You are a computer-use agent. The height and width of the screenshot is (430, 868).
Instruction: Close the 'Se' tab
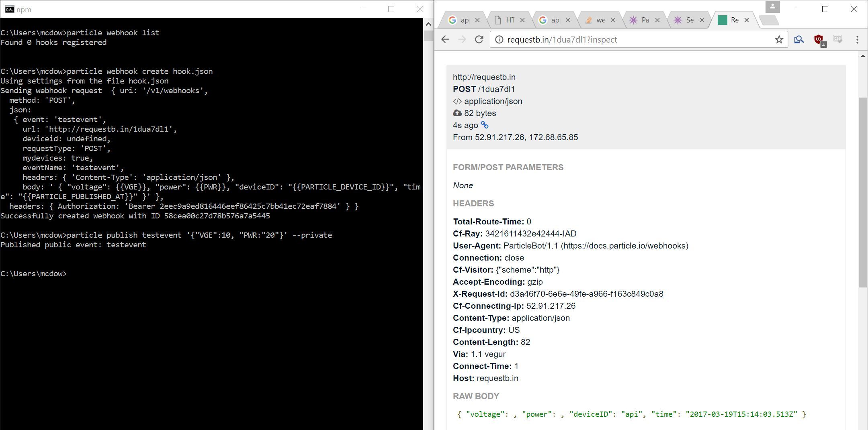tap(702, 20)
